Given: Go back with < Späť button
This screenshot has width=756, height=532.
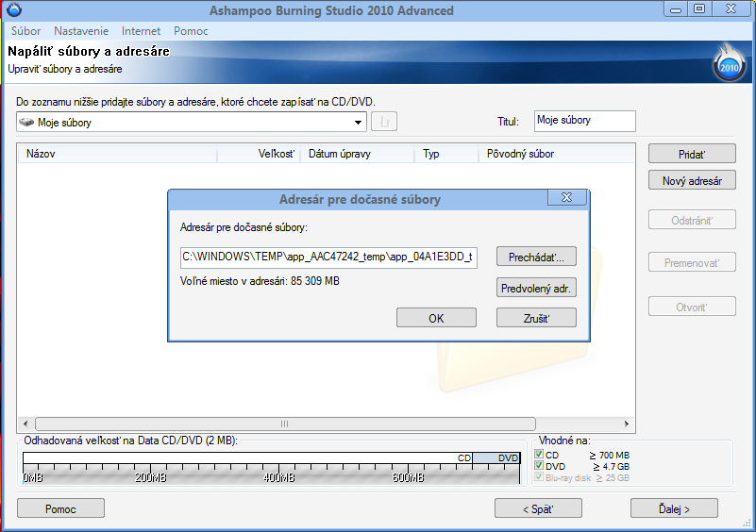Looking at the screenshot, I should click(x=538, y=508).
